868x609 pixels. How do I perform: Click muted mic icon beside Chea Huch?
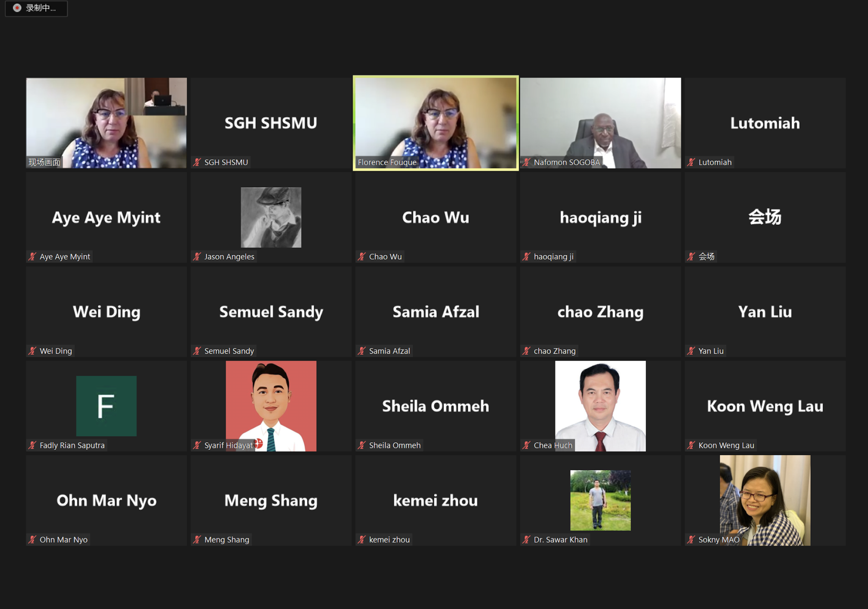[x=526, y=445]
